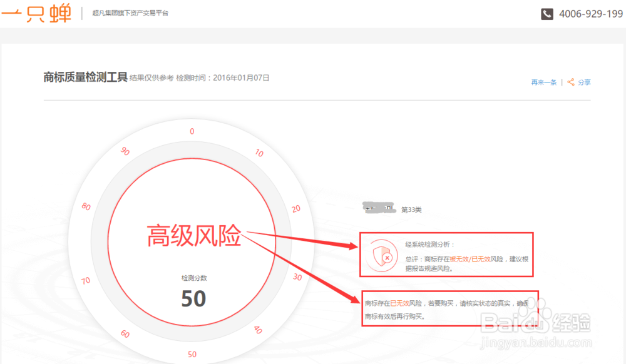The image size is (626, 364).
Task: Click the 50 score marker on the gauge
Action: (192, 353)
